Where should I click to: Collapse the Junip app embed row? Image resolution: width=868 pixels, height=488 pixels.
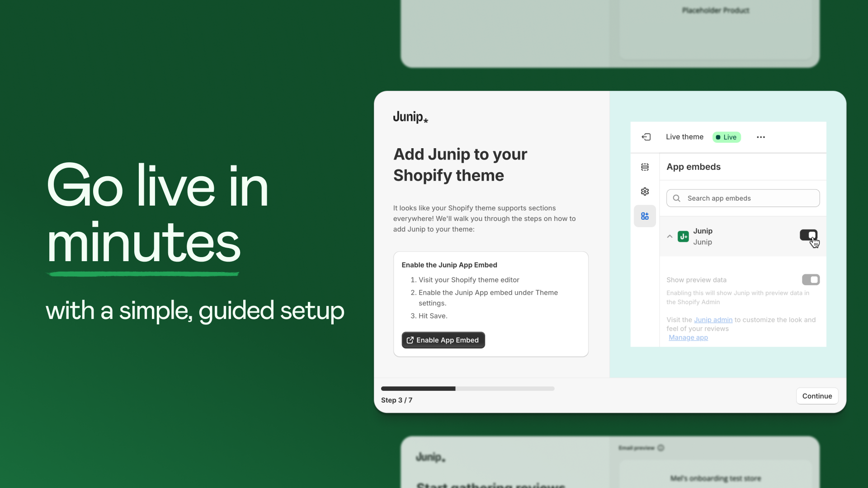tap(670, 236)
